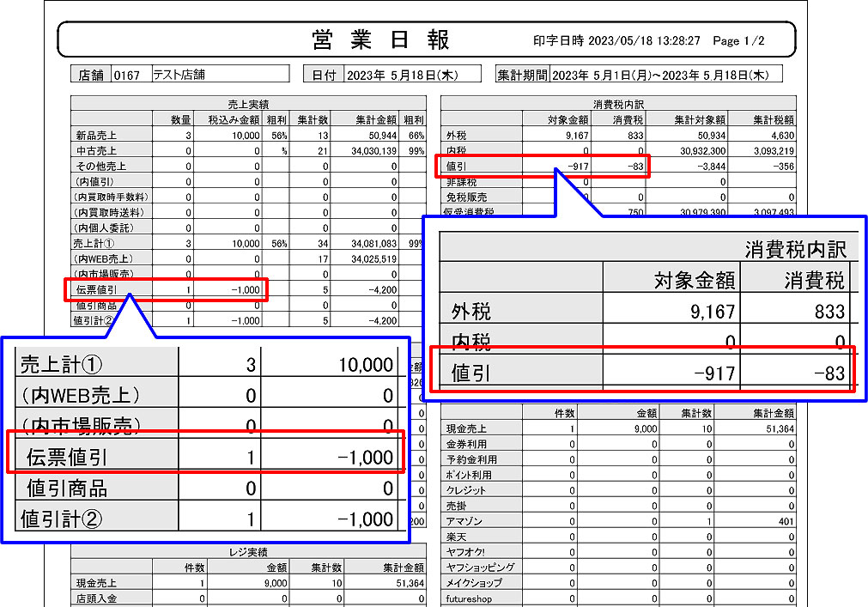Click the (内買取時手数料) row label

[112, 197]
